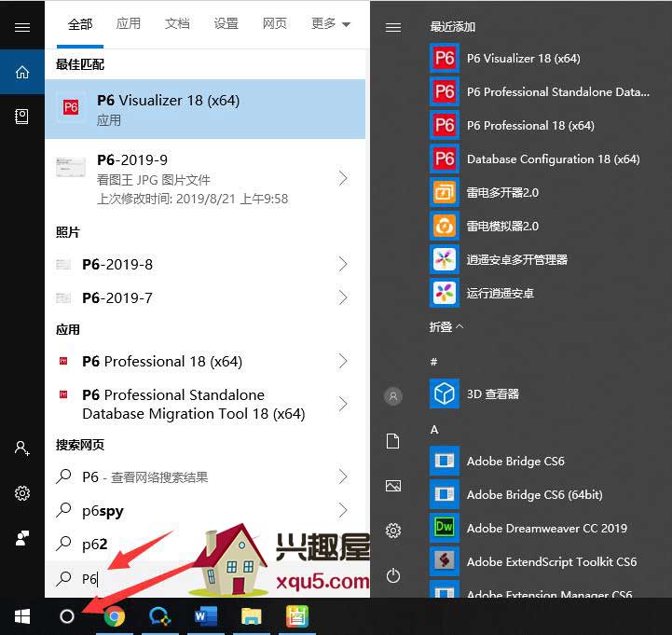Switch to the 文档 search tab
This screenshot has width=672, height=635.
[x=177, y=23]
